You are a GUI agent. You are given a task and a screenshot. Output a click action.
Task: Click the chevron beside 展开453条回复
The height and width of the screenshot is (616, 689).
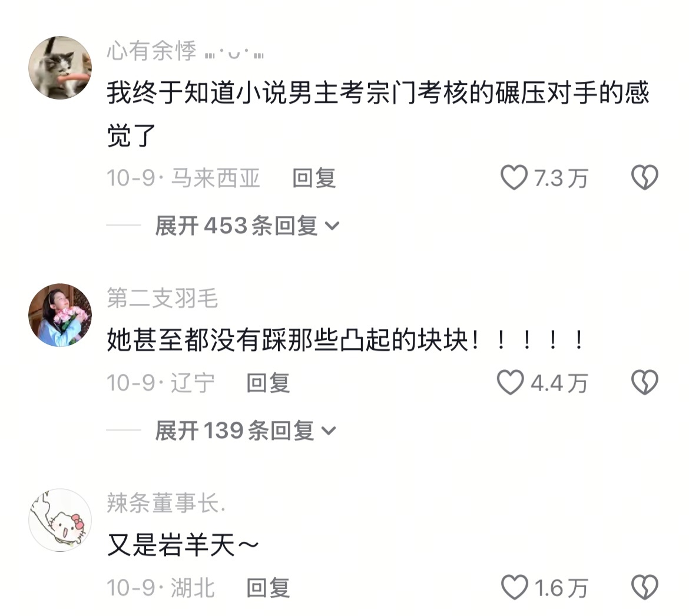click(x=332, y=226)
